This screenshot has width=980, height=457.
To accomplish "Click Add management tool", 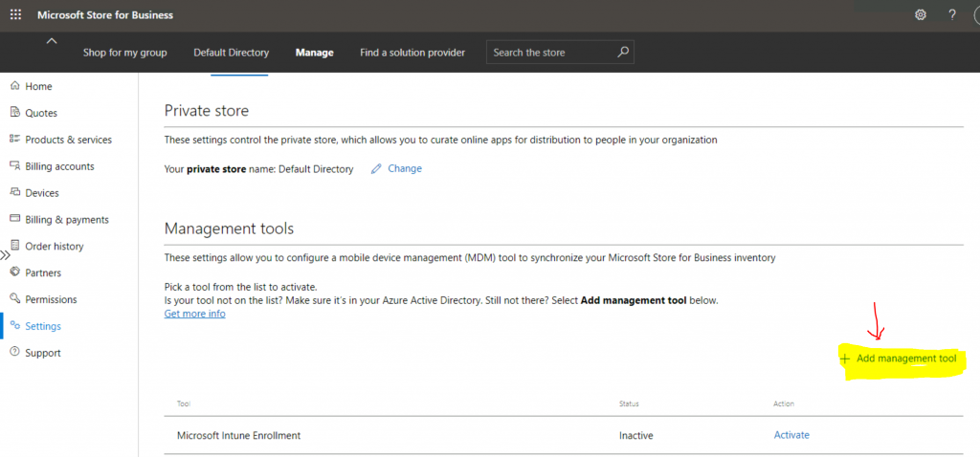I will pyautogui.click(x=906, y=359).
